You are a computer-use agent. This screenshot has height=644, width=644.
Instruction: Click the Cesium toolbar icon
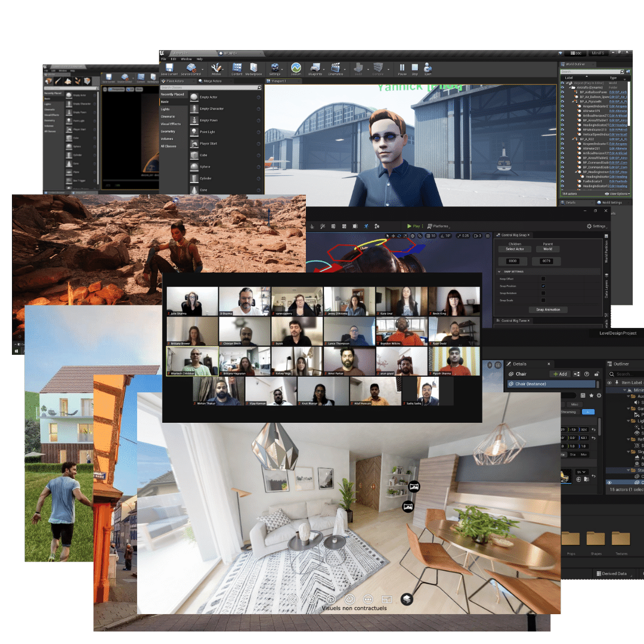tap(296, 69)
